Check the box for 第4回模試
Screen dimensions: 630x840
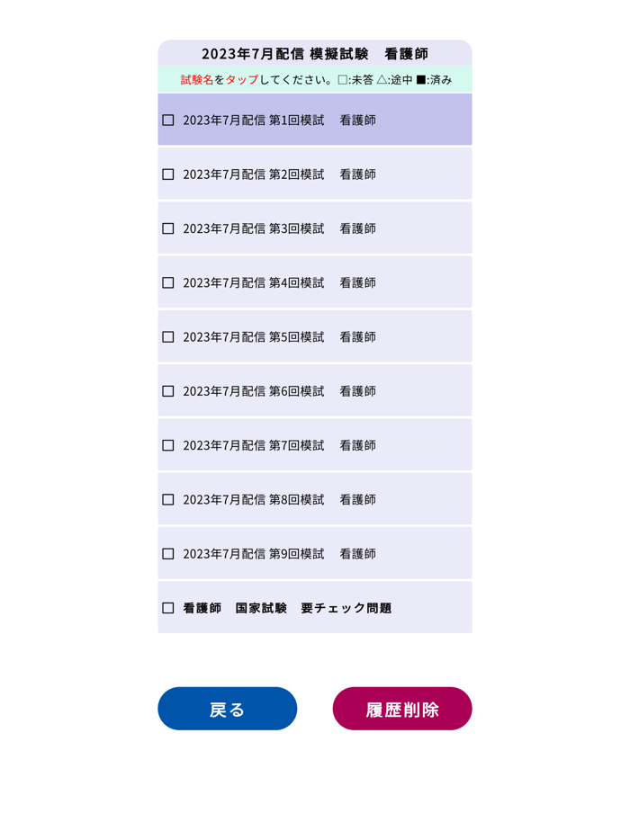167,281
